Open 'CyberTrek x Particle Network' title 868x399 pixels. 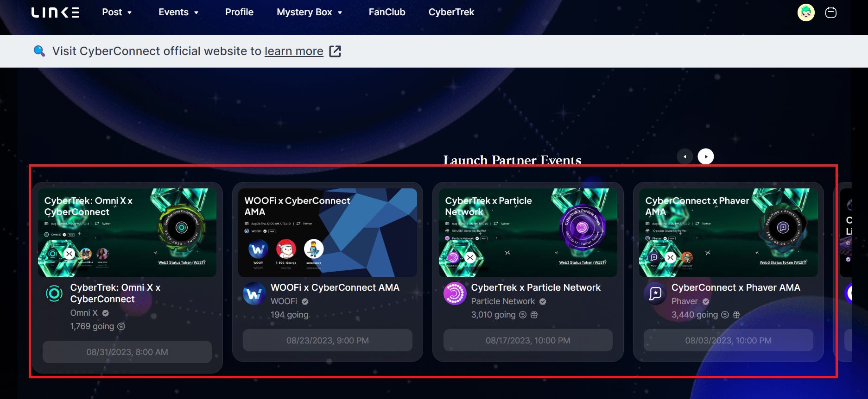pyautogui.click(x=536, y=287)
